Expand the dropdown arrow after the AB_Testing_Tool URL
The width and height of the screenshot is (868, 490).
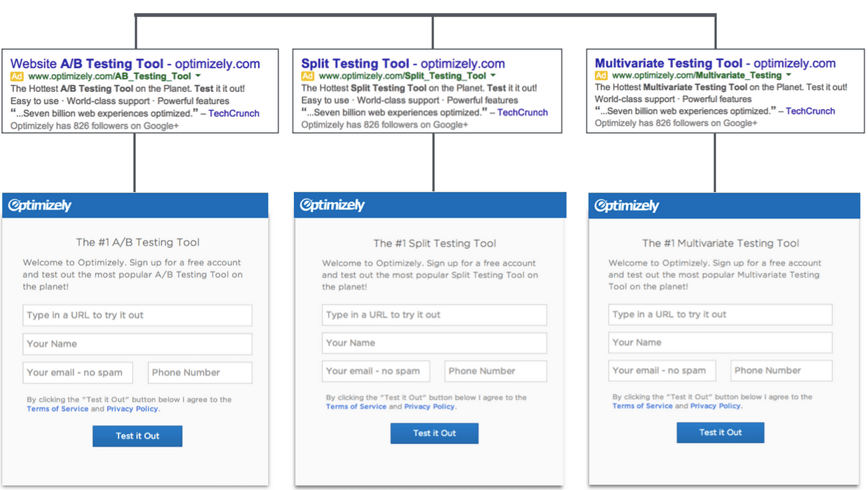point(198,76)
